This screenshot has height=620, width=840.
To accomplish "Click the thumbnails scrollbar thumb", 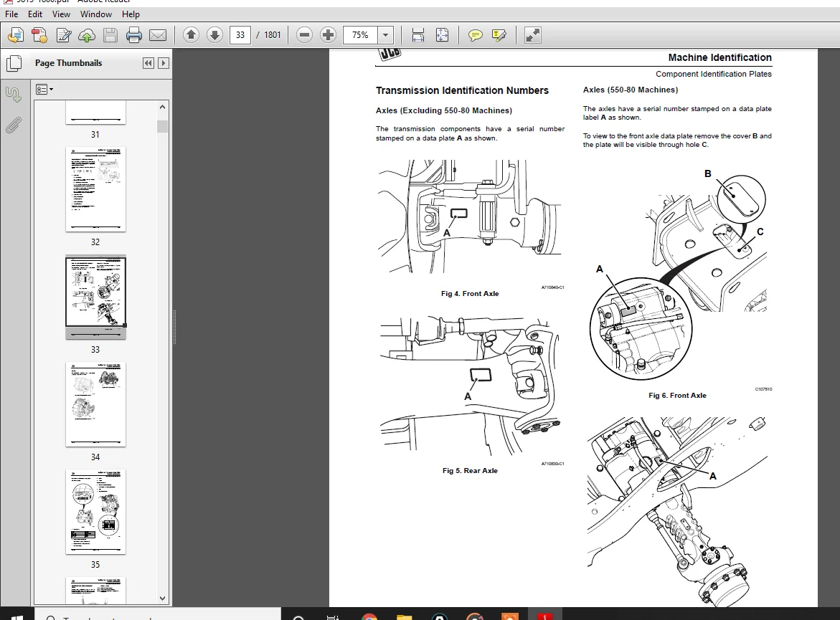I will 162,126.
